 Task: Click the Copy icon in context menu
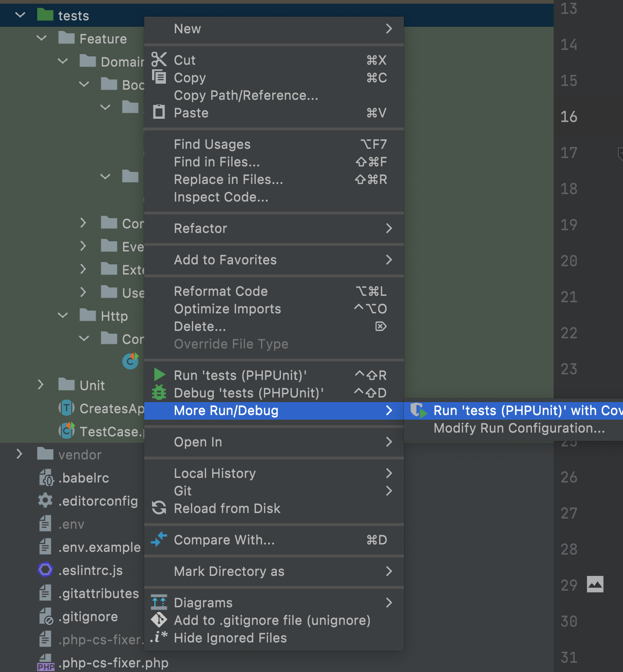pos(159,77)
